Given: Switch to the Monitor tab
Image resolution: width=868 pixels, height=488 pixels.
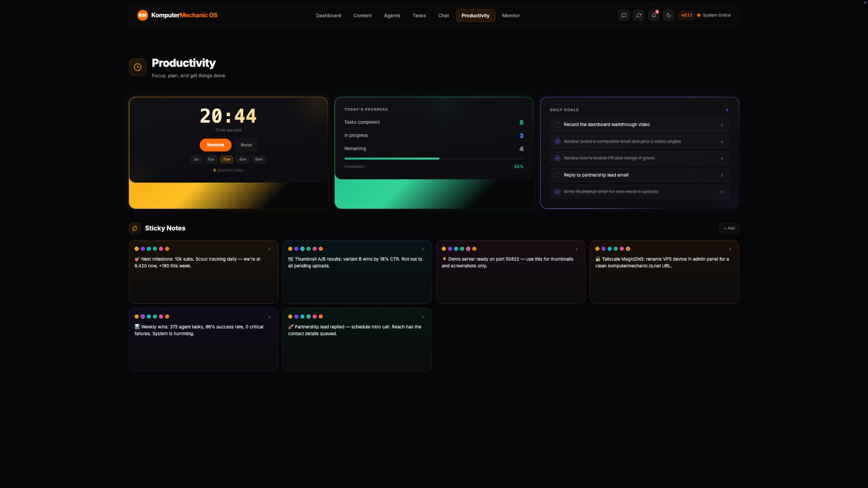Looking at the screenshot, I should 511,15.
